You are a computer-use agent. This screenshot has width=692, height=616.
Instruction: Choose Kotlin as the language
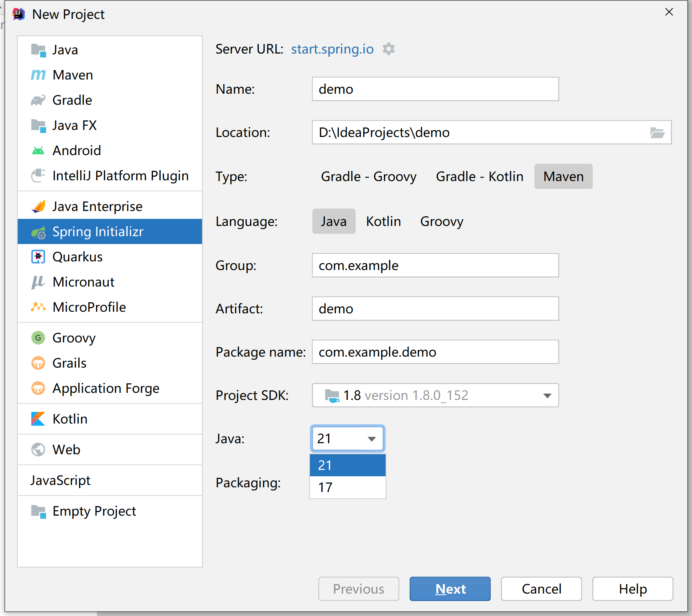point(383,221)
